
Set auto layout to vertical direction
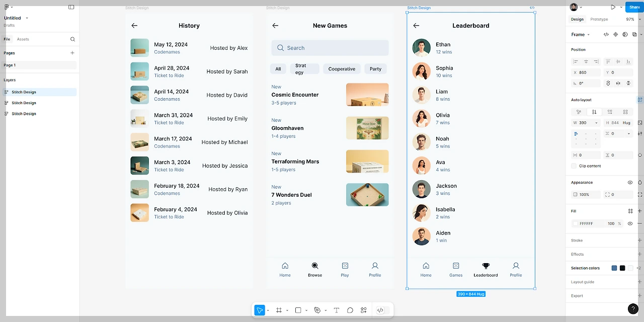pyautogui.click(x=594, y=112)
